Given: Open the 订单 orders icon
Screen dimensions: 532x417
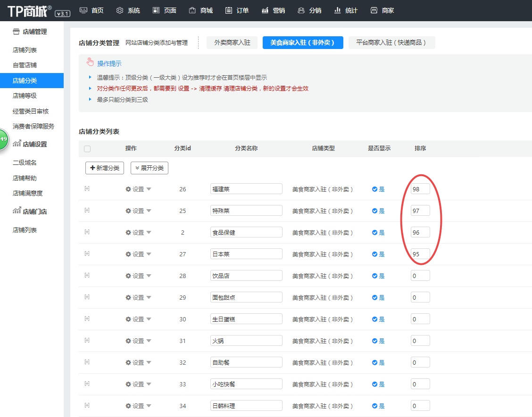Looking at the screenshot, I should 227,10.
